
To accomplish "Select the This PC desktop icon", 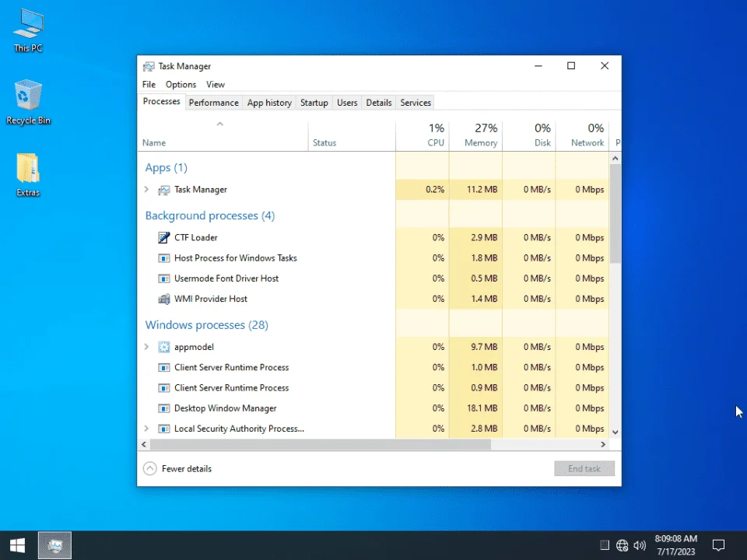I will coord(28,30).
